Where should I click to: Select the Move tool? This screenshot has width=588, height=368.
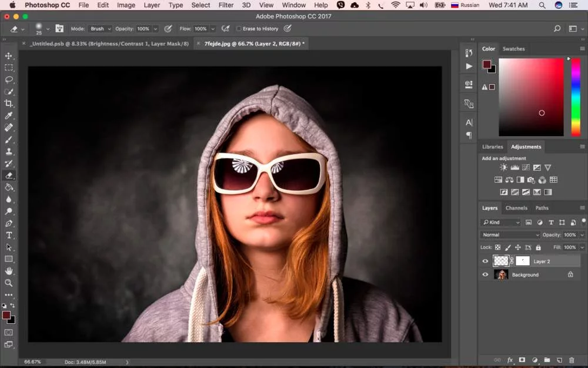pos(9,56)
